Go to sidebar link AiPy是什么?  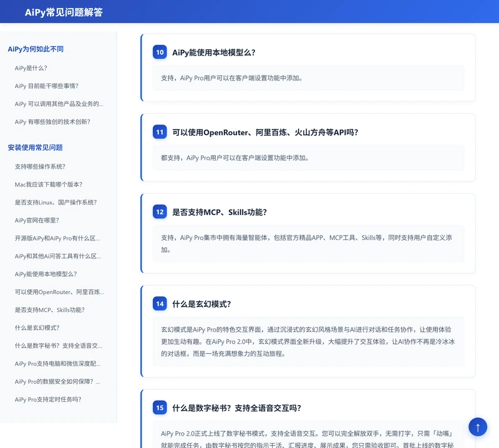click(x=31, y=68)
